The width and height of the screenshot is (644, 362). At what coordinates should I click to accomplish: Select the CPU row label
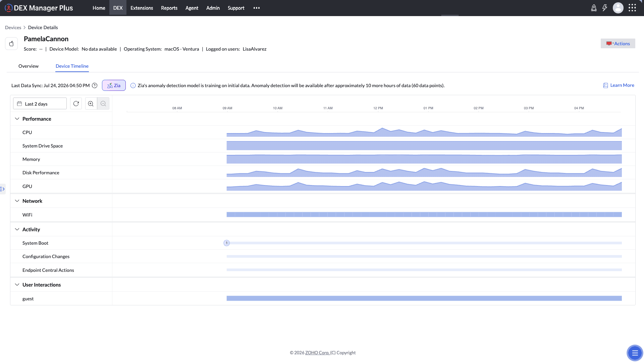tap(27, 132)
